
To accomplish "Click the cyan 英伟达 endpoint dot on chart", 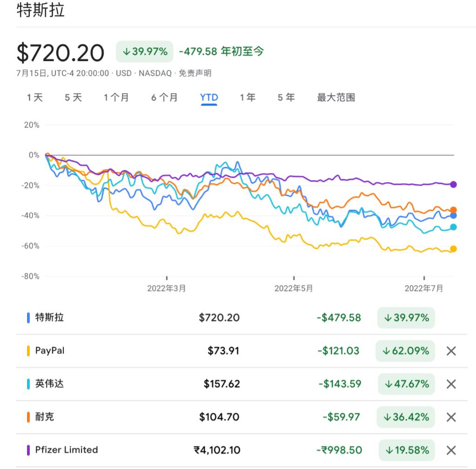I will tap(453, 227).
